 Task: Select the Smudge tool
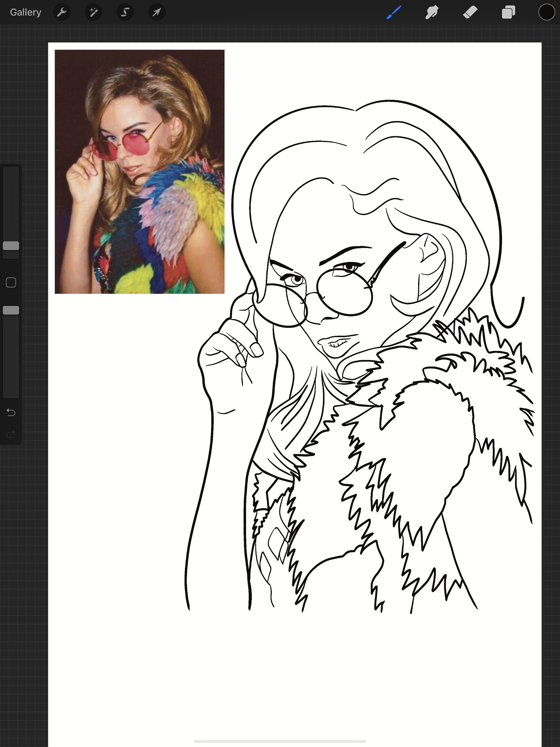[x=432, y=13]
